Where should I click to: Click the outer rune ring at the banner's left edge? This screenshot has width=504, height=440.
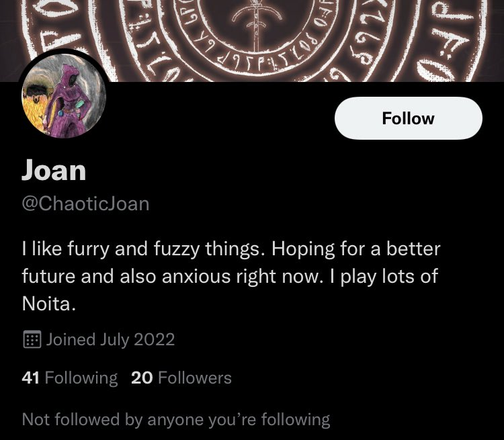(34, 34)
